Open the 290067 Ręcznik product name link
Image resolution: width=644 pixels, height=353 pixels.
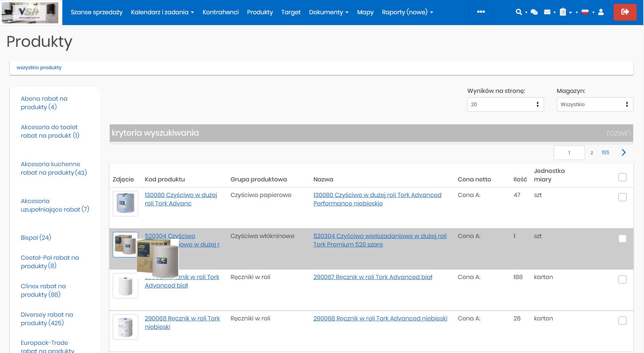coord(373,277)
